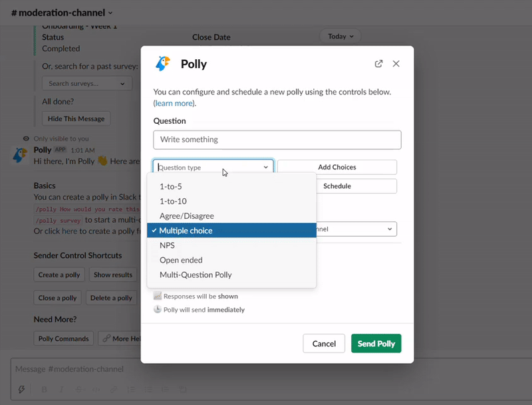Click Hide This Message button

pos(76,119)
